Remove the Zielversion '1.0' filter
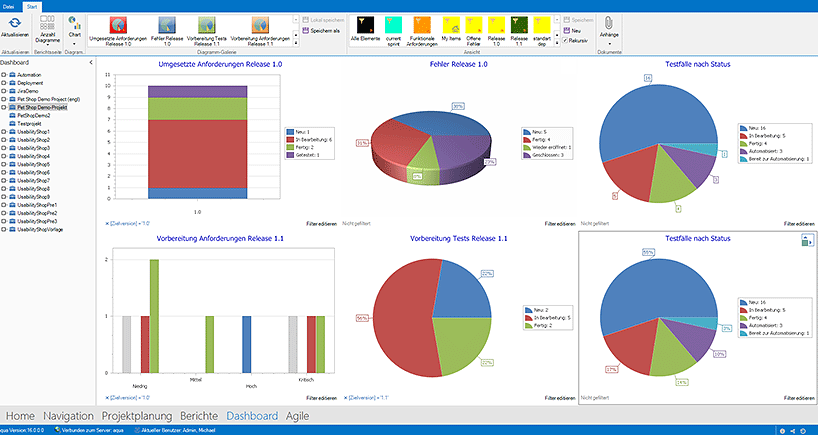The height and width of the screenshot is (435, 818). pos(106,223)
